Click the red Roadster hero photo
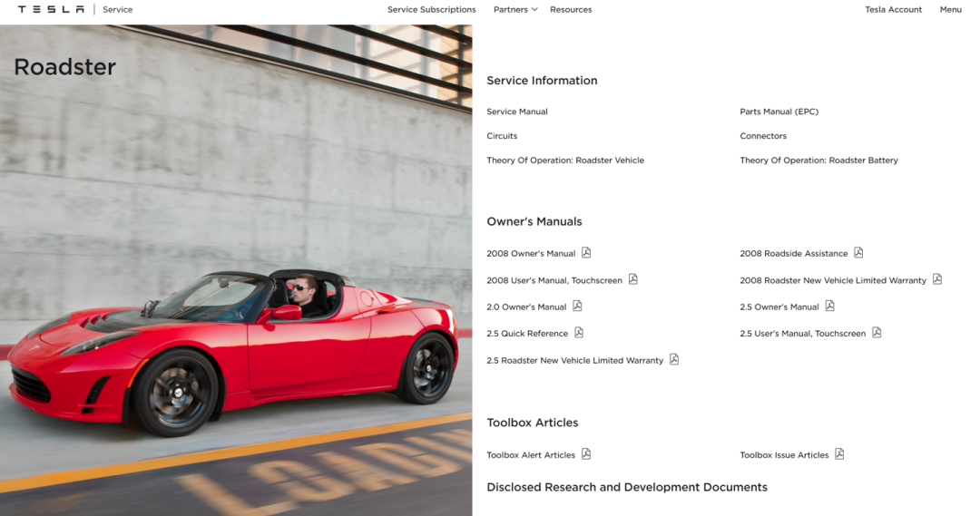 pos(236,270)
